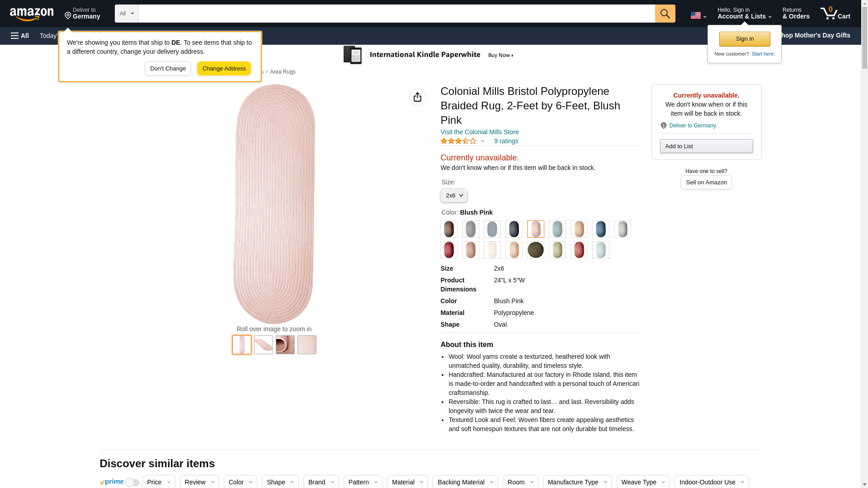
Task: Click the Sign in button
Action: (x=744, y=39)
